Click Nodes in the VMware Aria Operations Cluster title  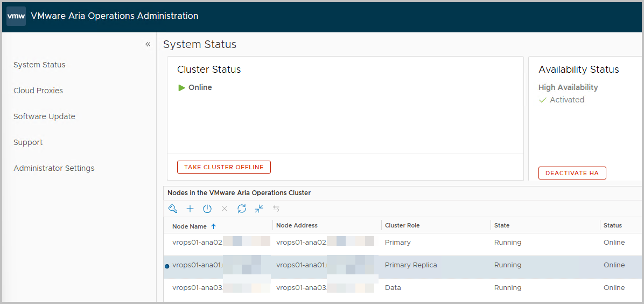coord(239,192)
